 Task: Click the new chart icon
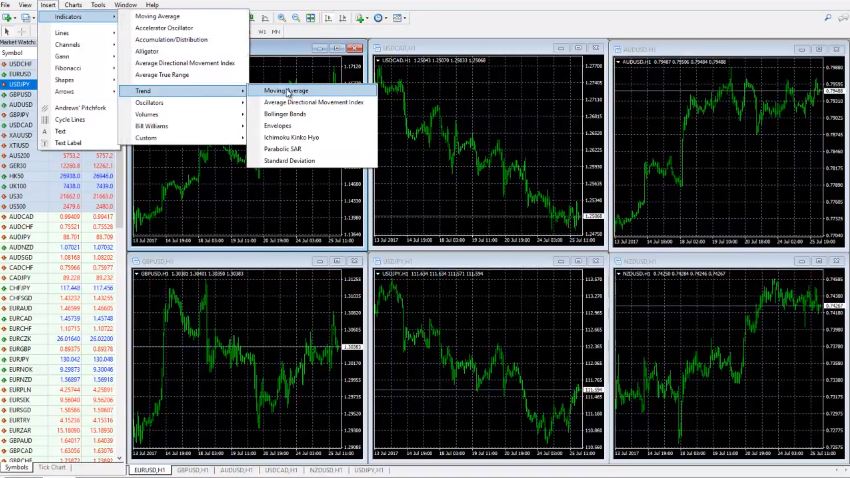click(8, 18)
